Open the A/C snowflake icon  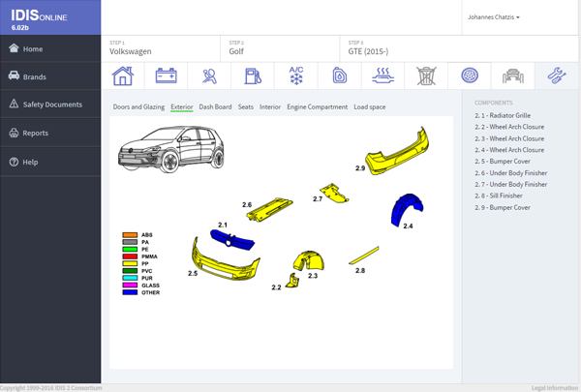[296, 75]
